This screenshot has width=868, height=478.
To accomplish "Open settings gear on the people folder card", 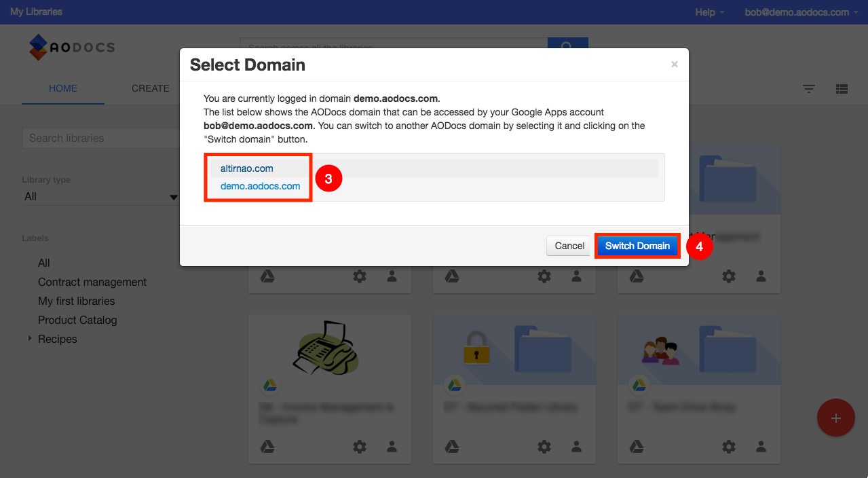I will [729, 446].
